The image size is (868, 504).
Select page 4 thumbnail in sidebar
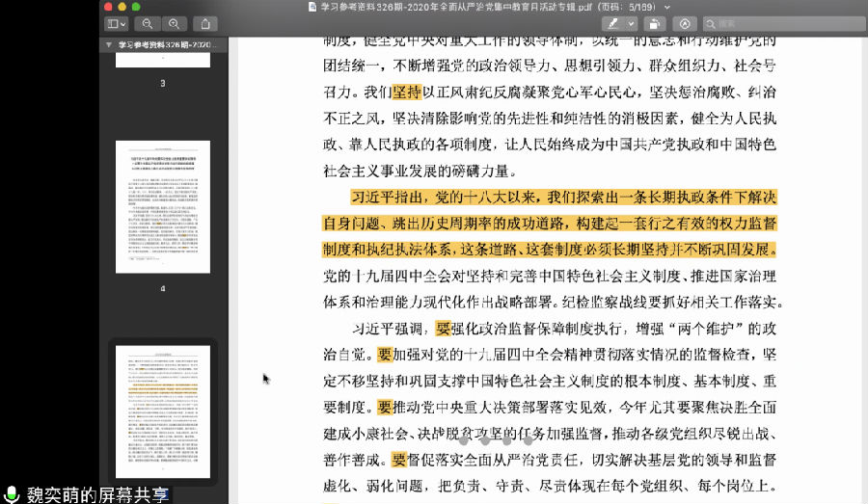coord(162,206)
